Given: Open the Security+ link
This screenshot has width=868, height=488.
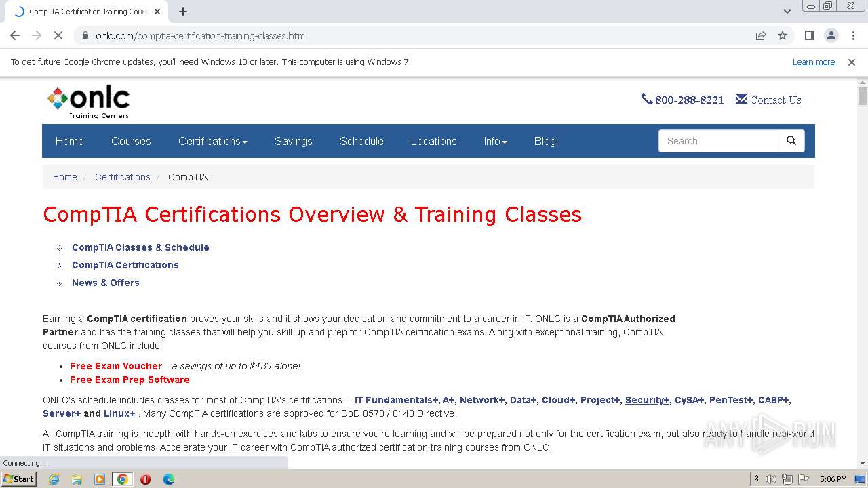Looking at the screenshot, I should tap(647, 400).
